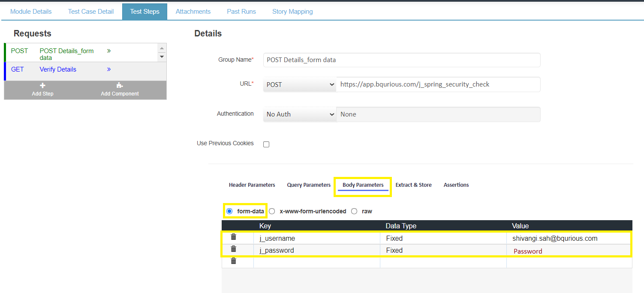
Task: Click trash icon on empty parameter row
Action: tap(234, 261)
